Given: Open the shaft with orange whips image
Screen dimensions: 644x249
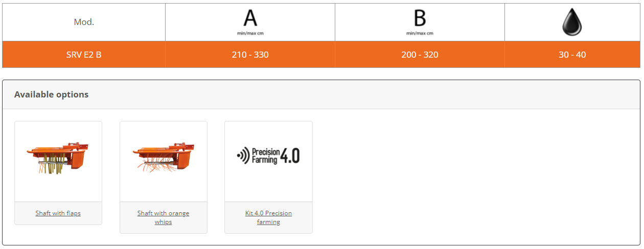Looking at the screenshot, I should [x=163, y=157].
